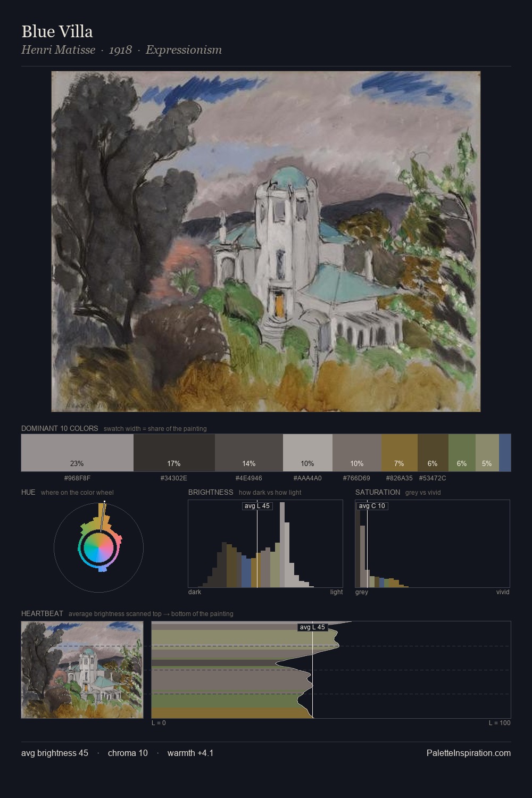Click the chroma 10 footer stat

pos(128,753)
